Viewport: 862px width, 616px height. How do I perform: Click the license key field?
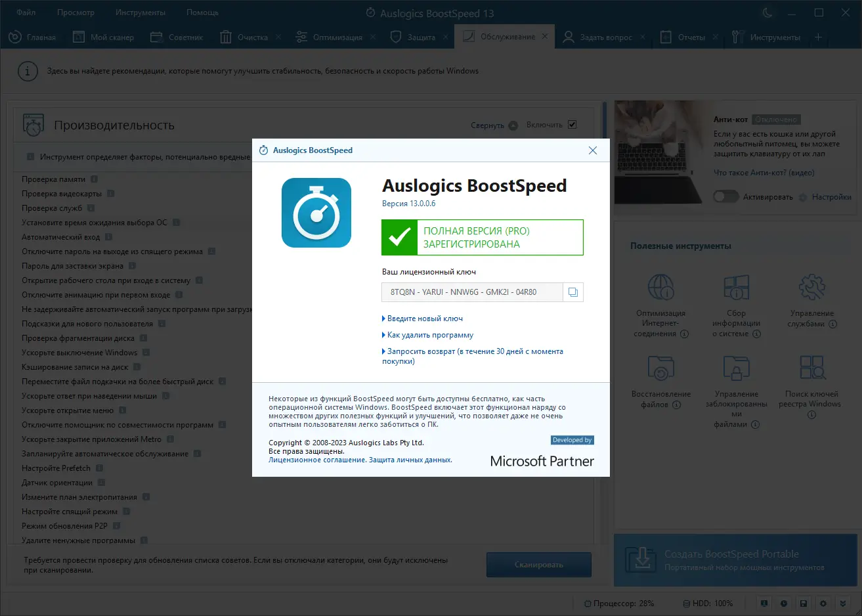coord(472,292)
